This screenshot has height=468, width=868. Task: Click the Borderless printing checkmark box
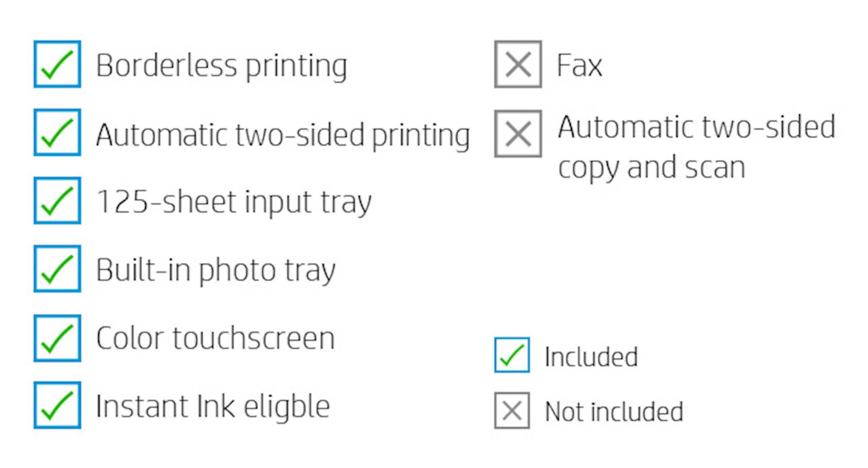click(x=57, y=64)
